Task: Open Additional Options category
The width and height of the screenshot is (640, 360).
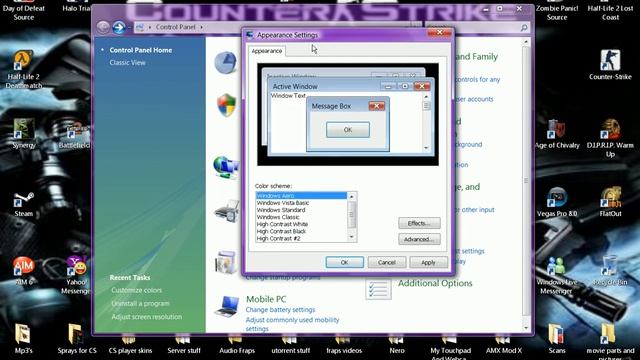Action: pos(435,283)
